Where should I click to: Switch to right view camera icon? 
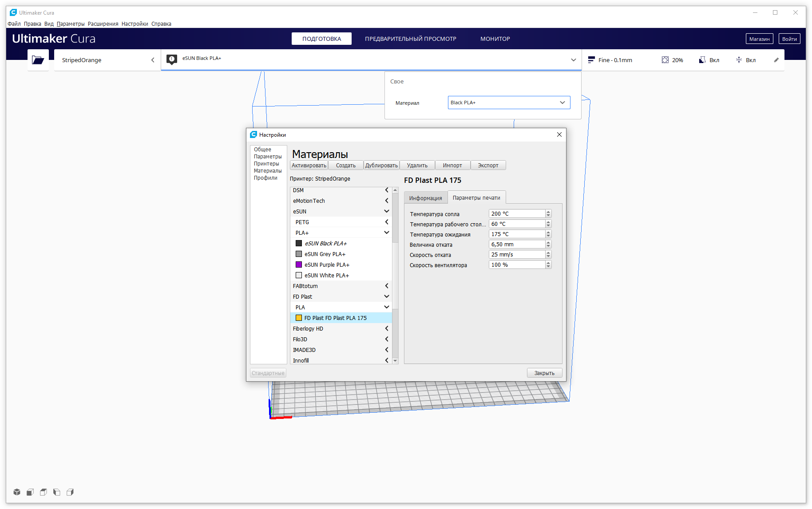[x=70, y=492]
